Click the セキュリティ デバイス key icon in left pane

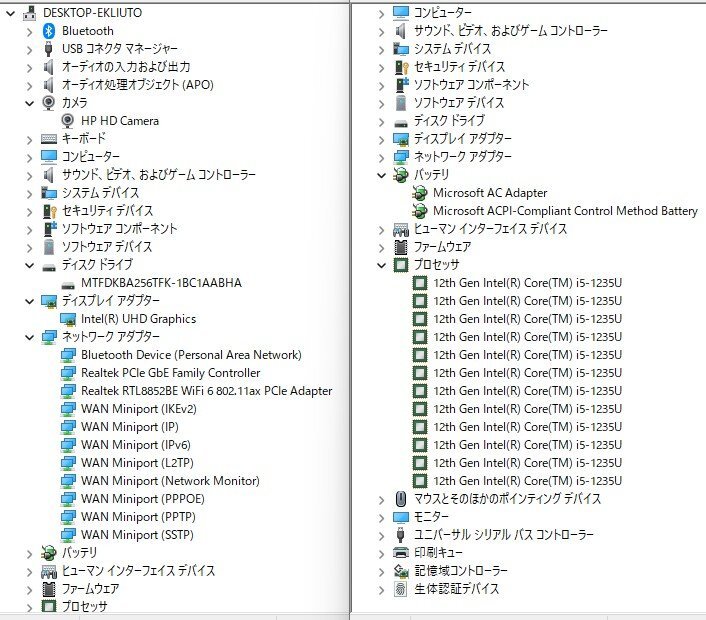pos(49,211)
